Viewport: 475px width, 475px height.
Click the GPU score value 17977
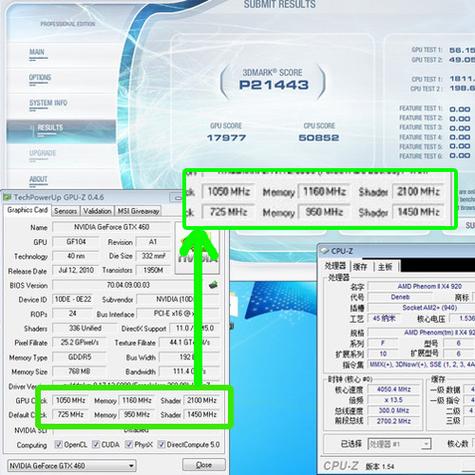tap(226, 138)
